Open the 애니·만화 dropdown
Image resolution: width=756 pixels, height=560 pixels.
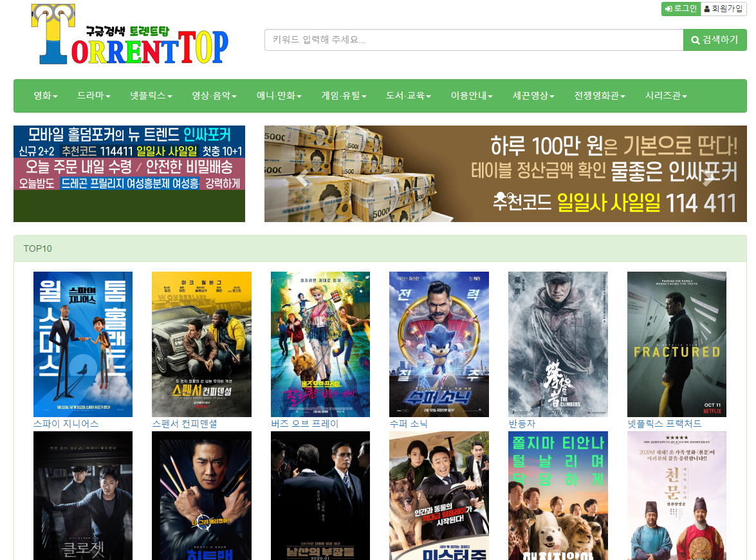(x=279, y=95)
